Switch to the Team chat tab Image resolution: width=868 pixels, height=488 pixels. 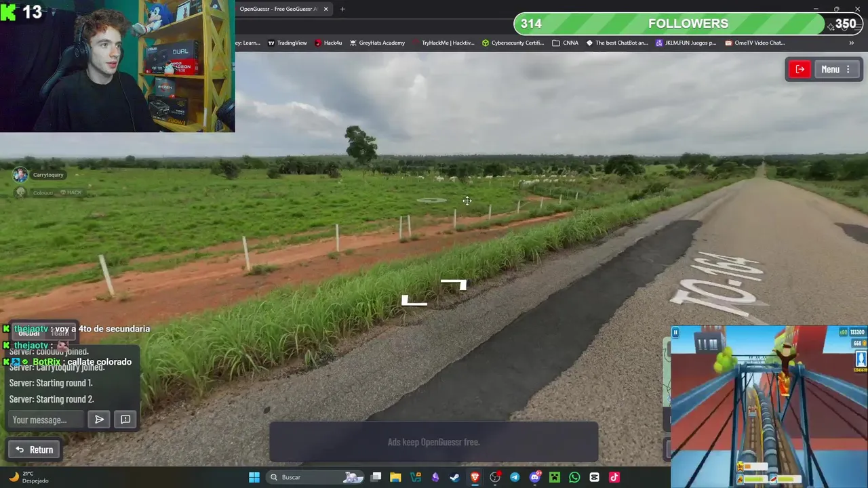click(60, 333)
